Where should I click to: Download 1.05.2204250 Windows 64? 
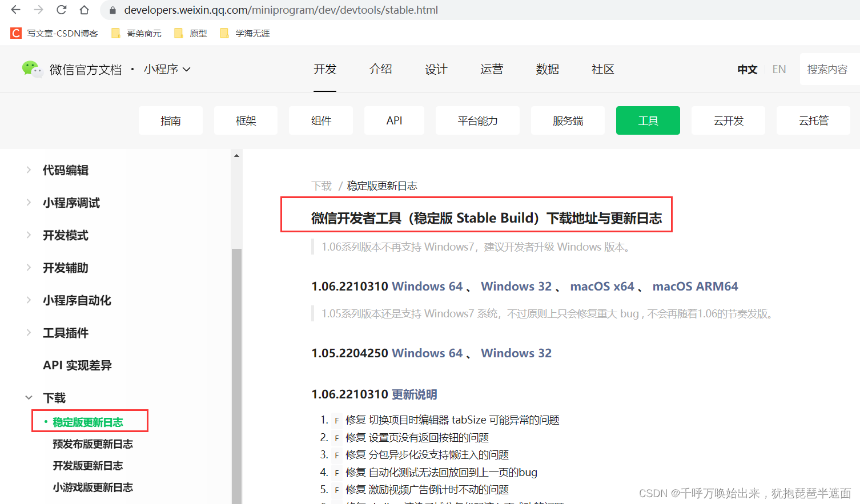[427, 353]
